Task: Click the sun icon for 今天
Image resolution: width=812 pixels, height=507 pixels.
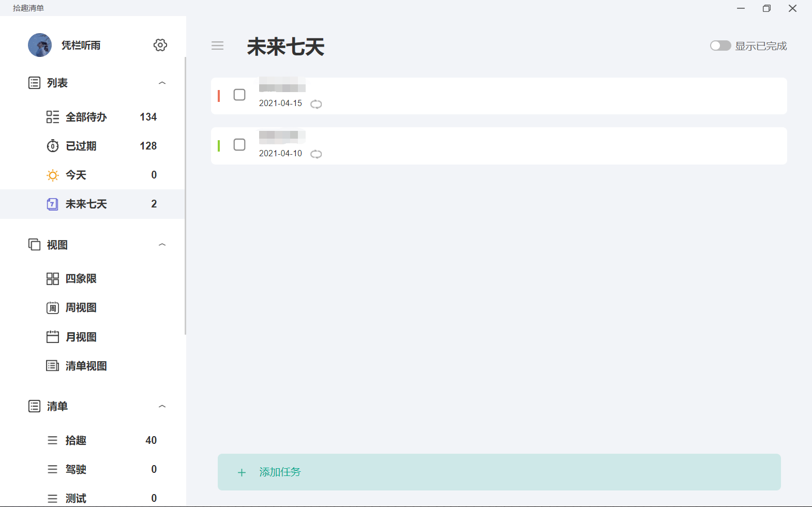Action: point(52,175)
